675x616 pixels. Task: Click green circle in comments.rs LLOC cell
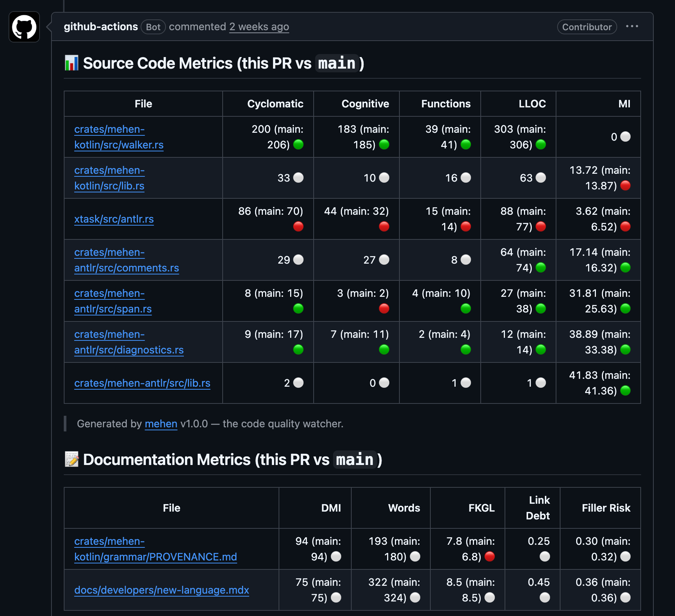(541, 267)
